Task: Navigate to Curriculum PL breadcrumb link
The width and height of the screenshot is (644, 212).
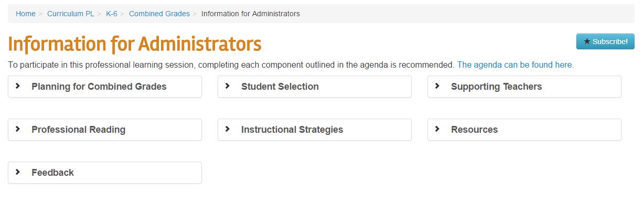Action: (x=70, y=14)
